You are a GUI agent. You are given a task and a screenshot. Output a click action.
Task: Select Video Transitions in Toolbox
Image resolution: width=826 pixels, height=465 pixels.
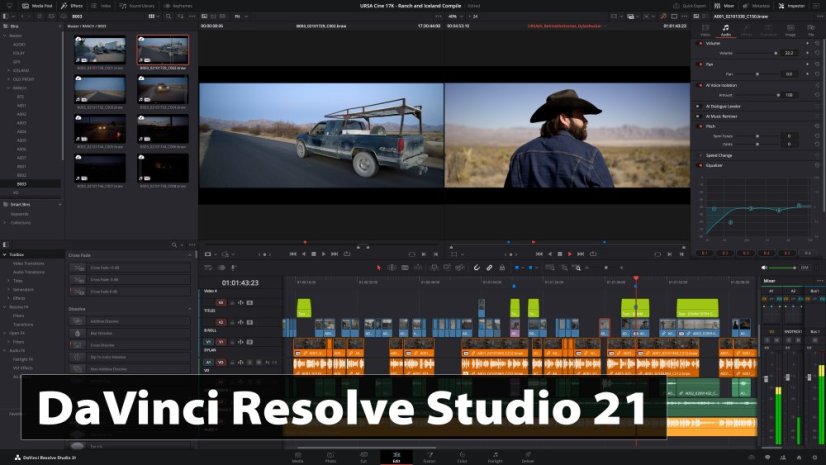[x=28, y=263]
